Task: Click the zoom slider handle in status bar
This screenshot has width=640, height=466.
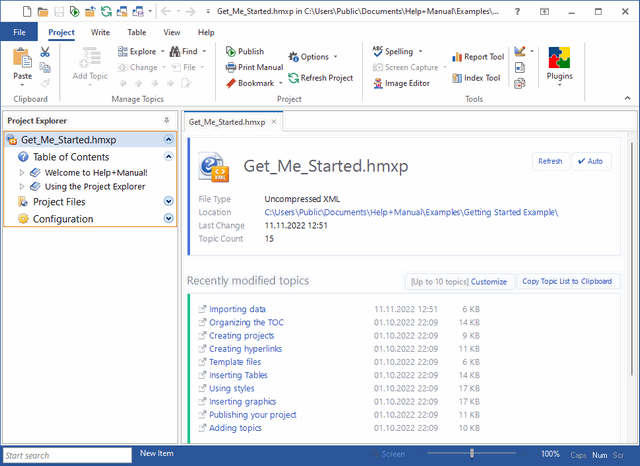Action: pos(472,453)
